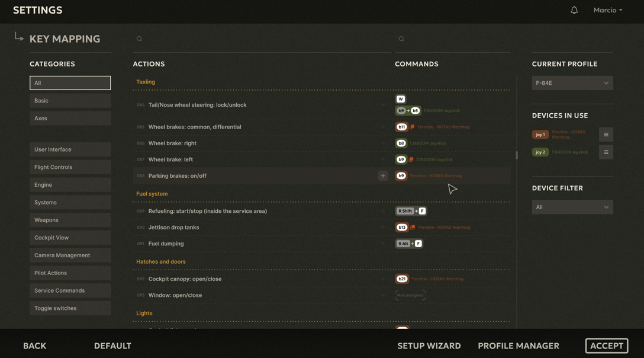Click the Commands search magnifier icon
Screen dimensions: 644x358
(401, 39)
